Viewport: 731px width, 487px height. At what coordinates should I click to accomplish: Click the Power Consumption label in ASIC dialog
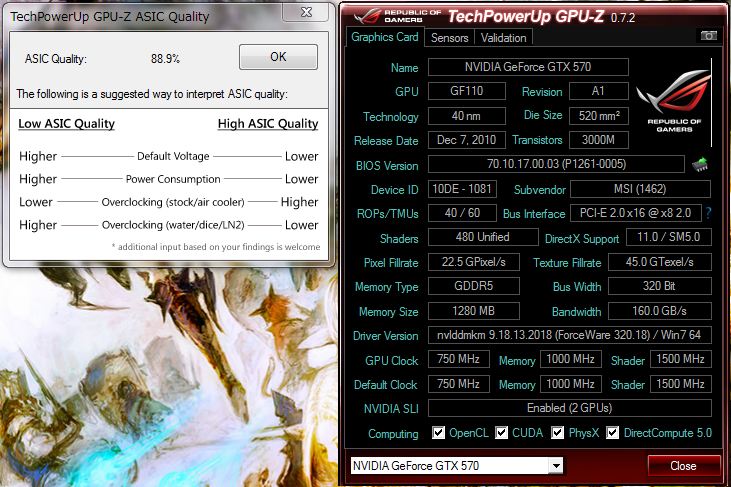173,179
